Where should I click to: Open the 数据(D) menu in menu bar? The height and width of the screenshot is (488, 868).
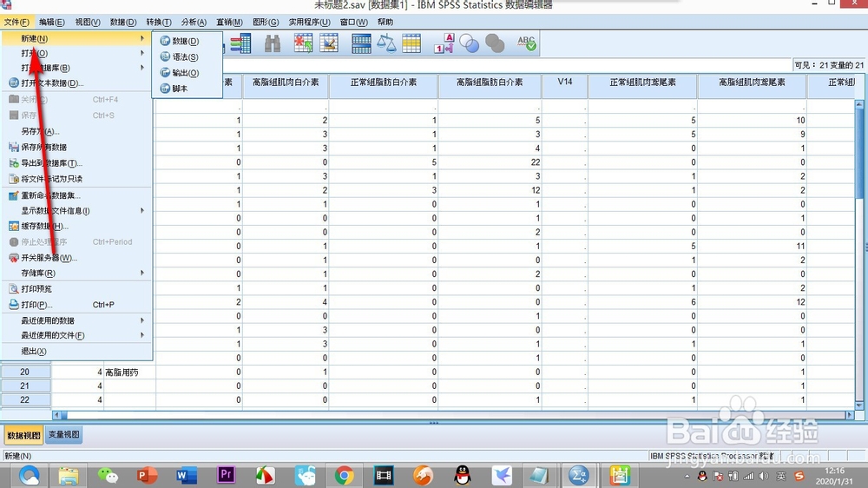(123, 22)
